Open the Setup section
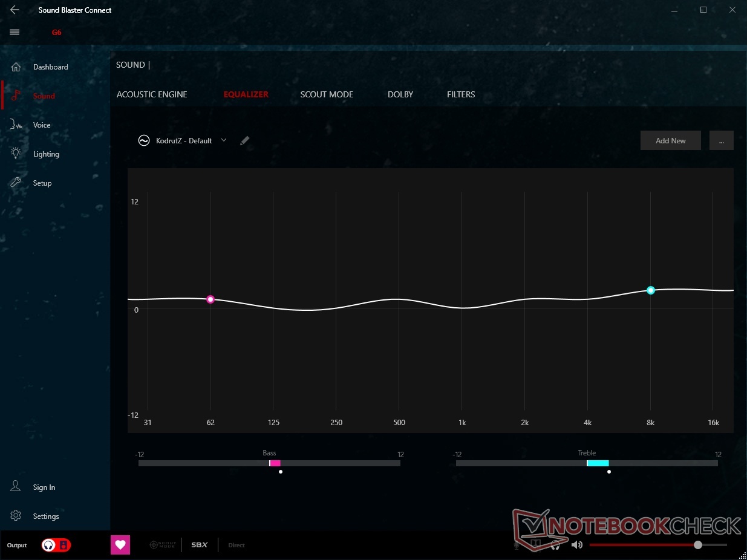747x560 pixels. coord(42,183)
